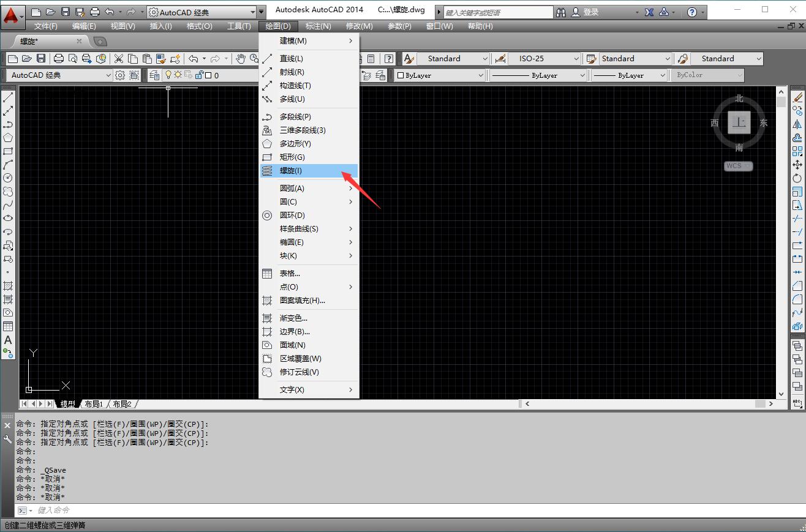Expand the 样条曲线(S) submenu
Viewport: 806px width, 532px height.
pos(309,228)
